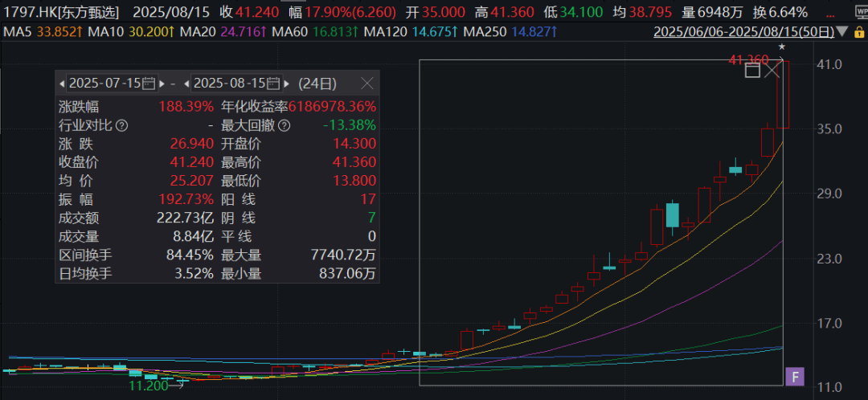Click the header date 2025/08/15
This screenshot has width=868, height=400.
[174, 11]
